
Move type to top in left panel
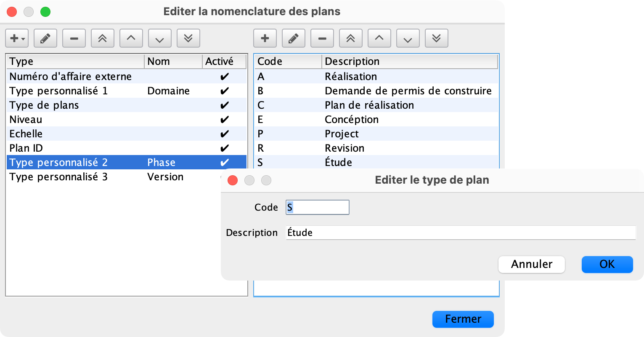click(x=103, y=38)
